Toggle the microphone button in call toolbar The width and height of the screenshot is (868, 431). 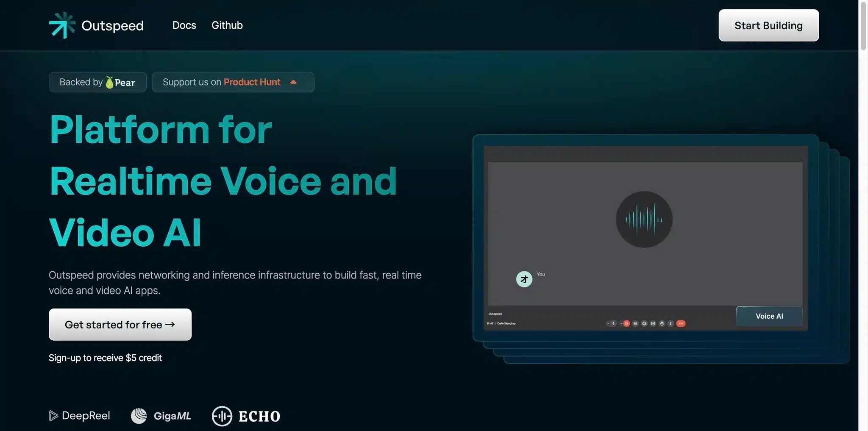[x=613, y=323]
